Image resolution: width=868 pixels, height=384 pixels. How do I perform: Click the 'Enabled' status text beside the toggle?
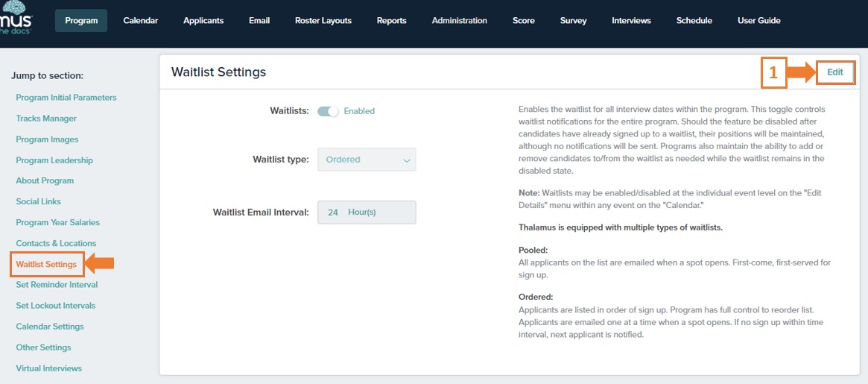(359, 111)
